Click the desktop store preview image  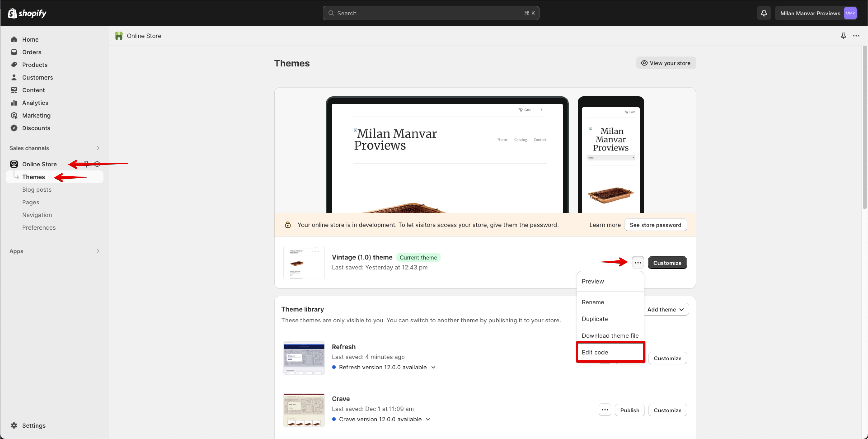(x=447, y=155)
